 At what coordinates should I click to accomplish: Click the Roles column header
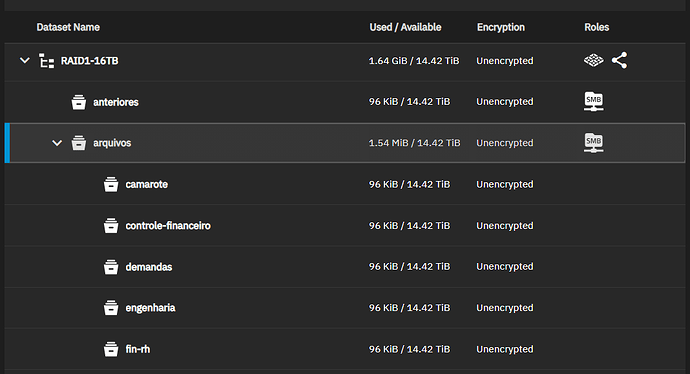click(x=597, y=27)
